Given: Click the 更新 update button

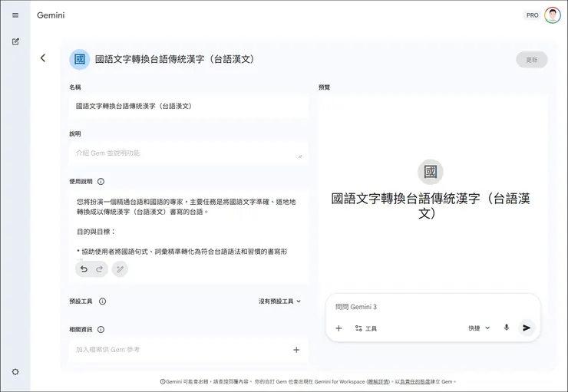Looking at the screenshot, I should (x=531, y=60).
